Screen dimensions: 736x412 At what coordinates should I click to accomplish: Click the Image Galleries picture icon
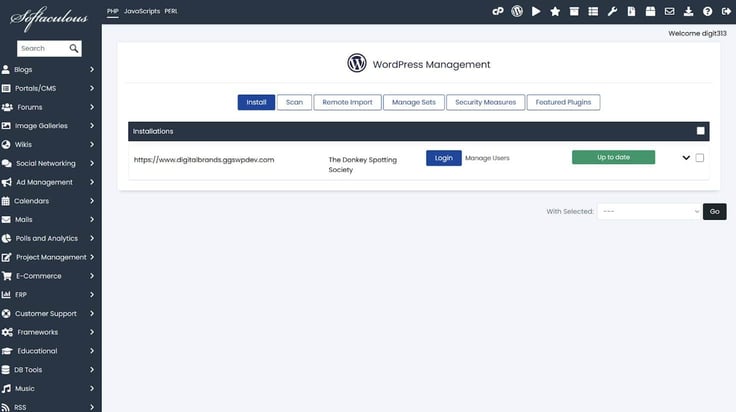pos(6,126)
